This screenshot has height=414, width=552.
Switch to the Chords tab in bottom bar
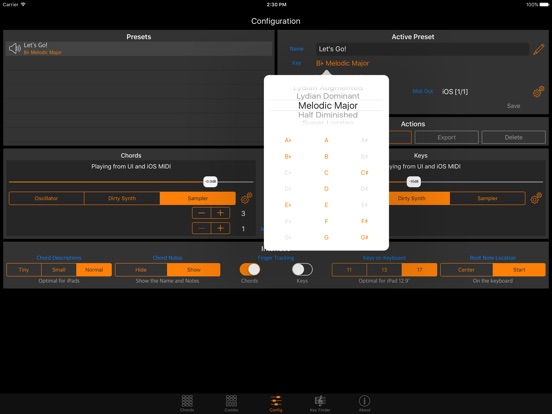tap(187, 403)
